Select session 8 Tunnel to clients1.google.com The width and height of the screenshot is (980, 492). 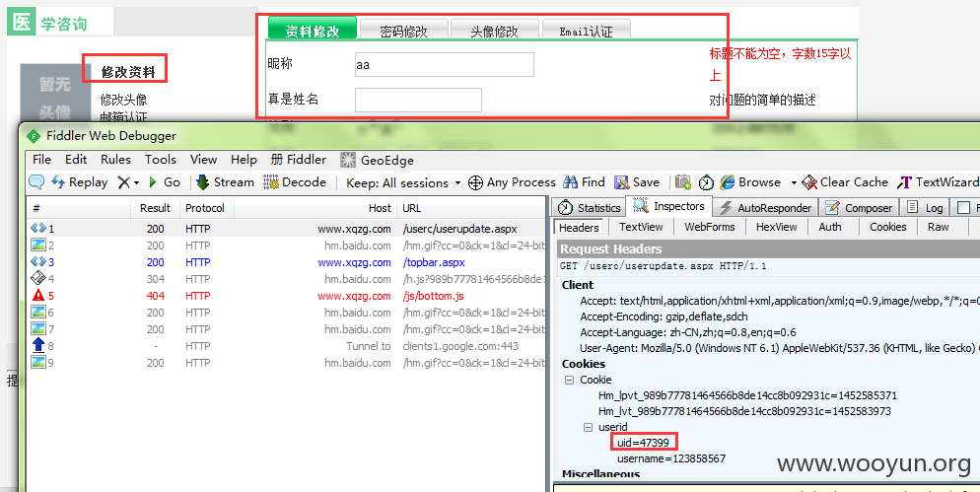287,346
